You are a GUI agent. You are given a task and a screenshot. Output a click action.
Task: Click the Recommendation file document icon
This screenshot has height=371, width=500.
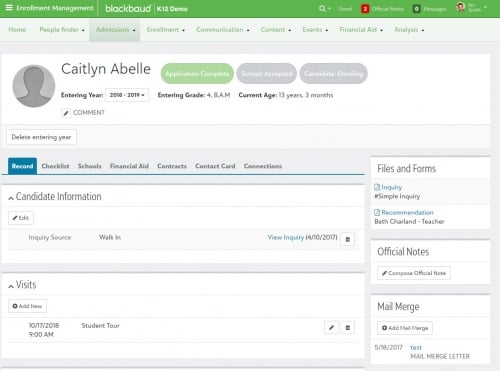coord(377,212)
